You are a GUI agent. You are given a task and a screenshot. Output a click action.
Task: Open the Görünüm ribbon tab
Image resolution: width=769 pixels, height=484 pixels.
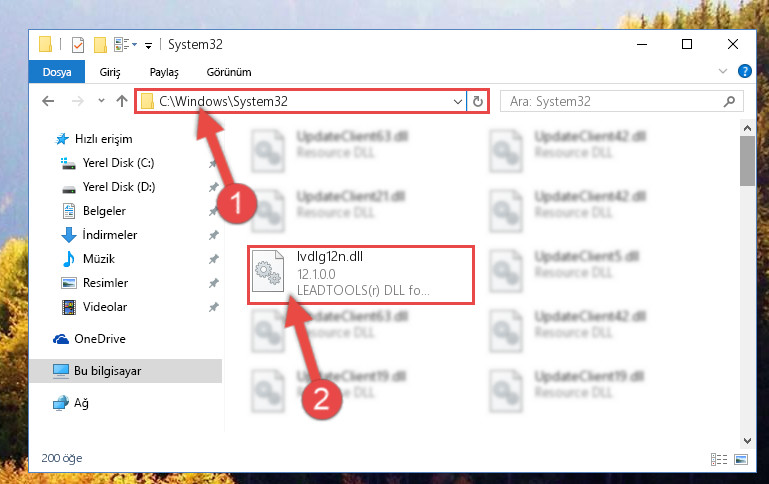coord(229,72)
